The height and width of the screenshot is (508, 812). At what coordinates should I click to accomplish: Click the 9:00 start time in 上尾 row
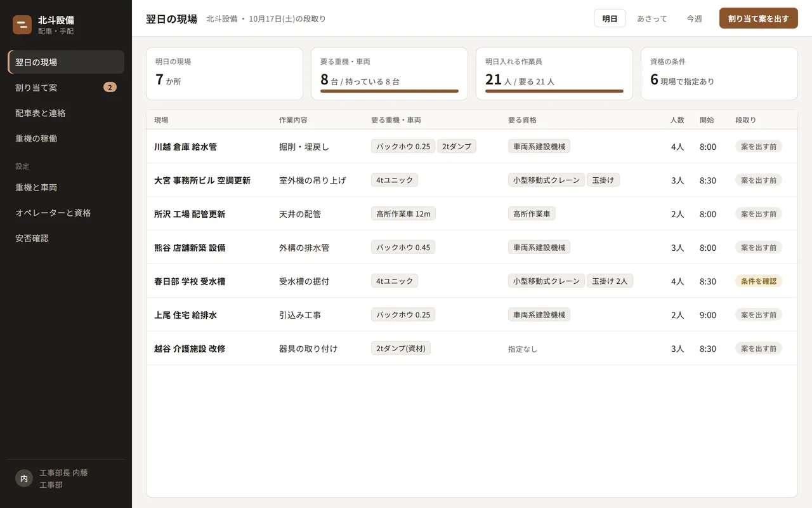(708, 315)
